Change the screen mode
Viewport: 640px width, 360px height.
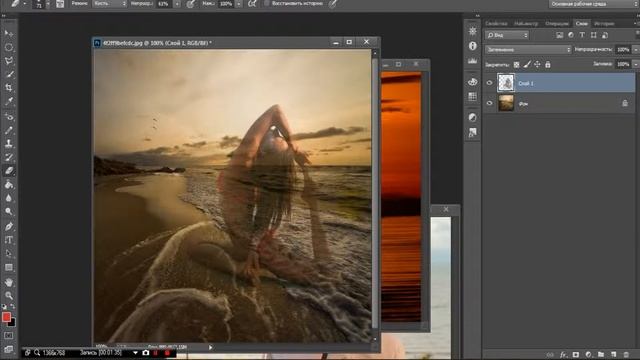(8, 349)
